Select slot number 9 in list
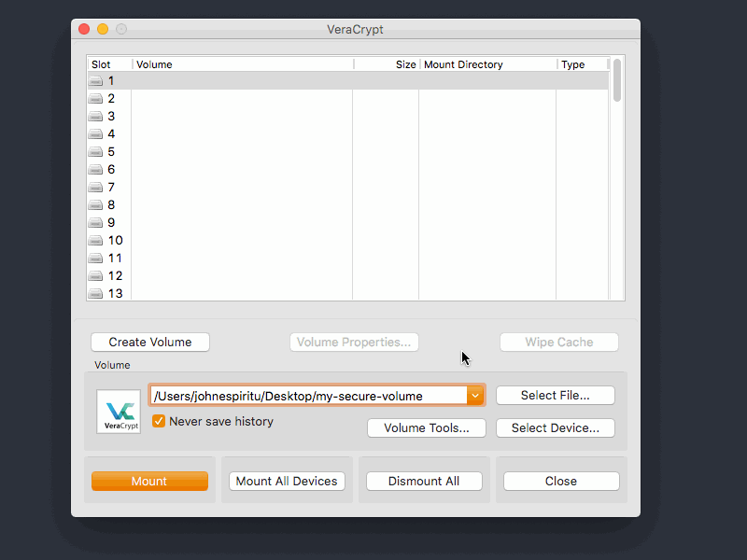 click(347, 223)
